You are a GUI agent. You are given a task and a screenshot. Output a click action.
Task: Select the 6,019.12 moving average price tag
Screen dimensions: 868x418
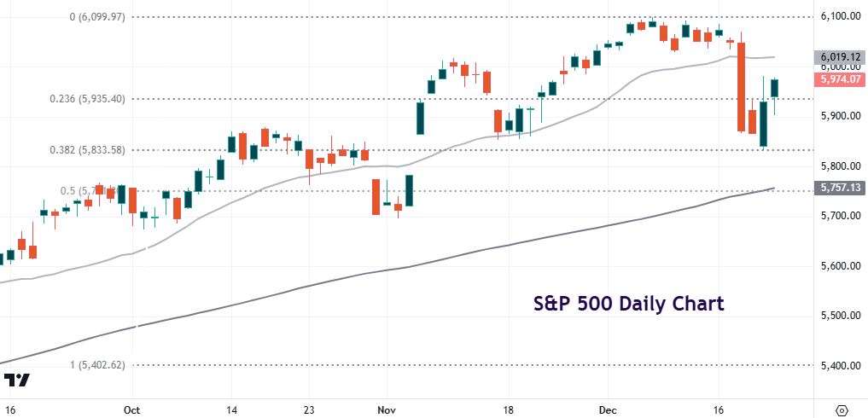837,57
